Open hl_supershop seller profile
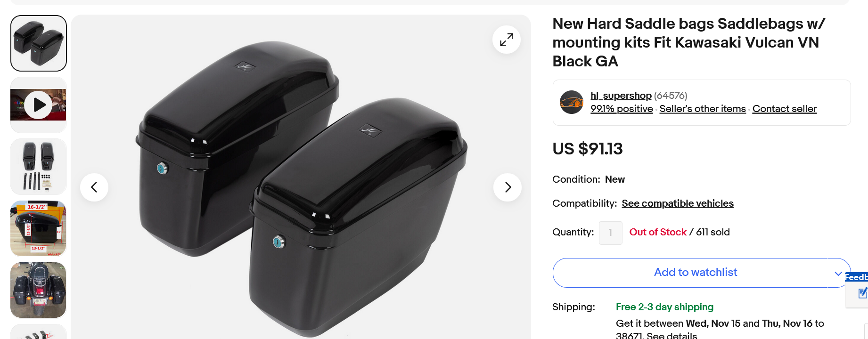Viewport: 868px width, 339px height. click(621, 96)
